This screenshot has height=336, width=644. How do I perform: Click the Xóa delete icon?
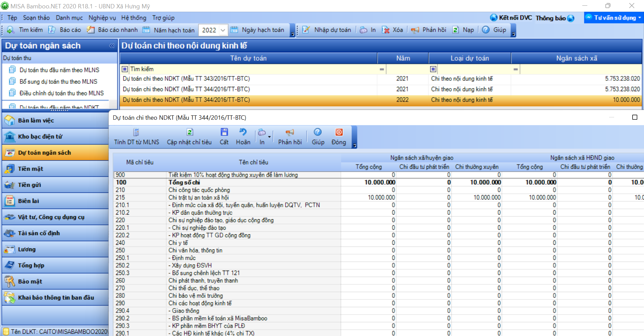click(386, 30)
